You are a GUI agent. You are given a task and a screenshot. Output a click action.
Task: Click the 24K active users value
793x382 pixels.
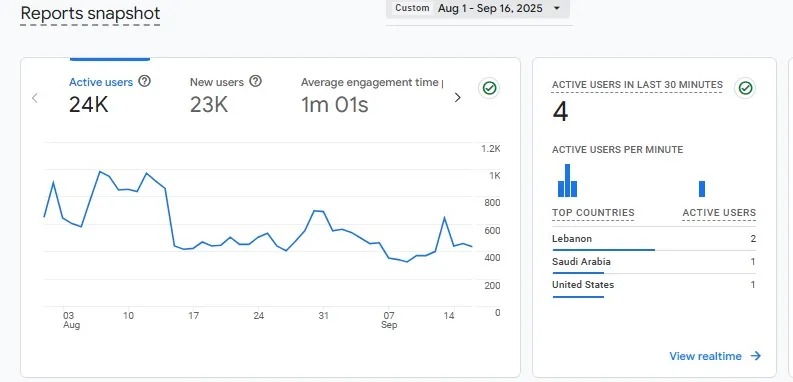(x=89, y=105)
